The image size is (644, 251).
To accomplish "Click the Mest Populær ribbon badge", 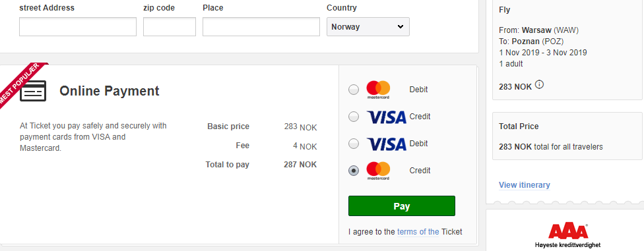I will tap(21, 85).
